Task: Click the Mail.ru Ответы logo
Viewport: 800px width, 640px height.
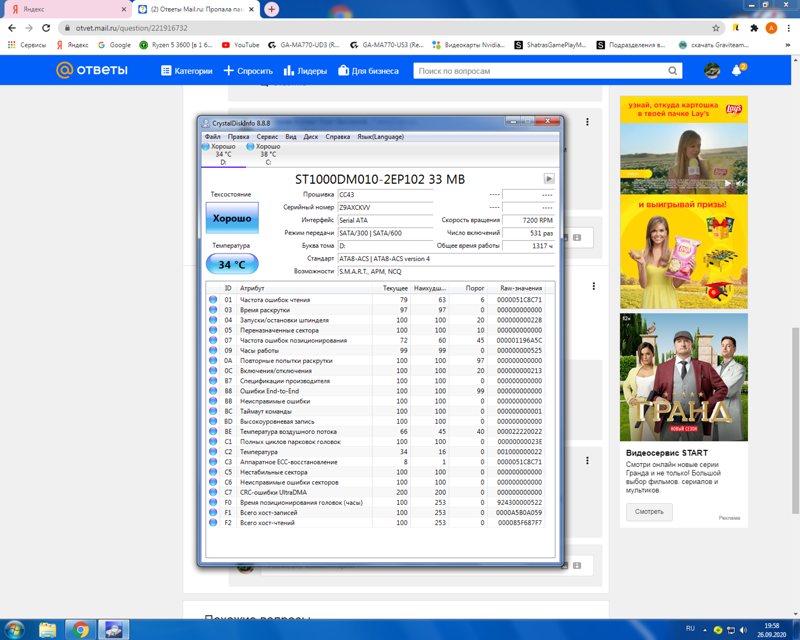Action: point(92,70)
